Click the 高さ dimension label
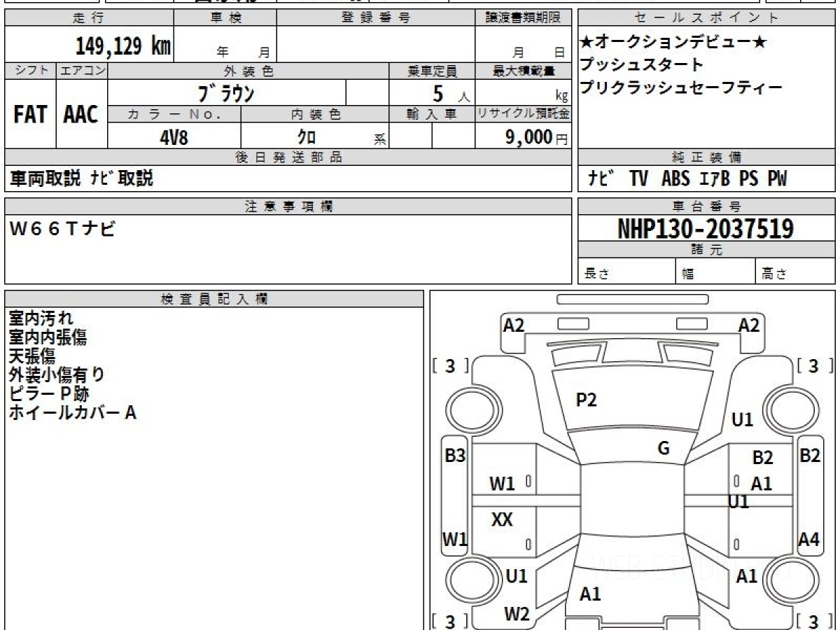 (775, 274)
